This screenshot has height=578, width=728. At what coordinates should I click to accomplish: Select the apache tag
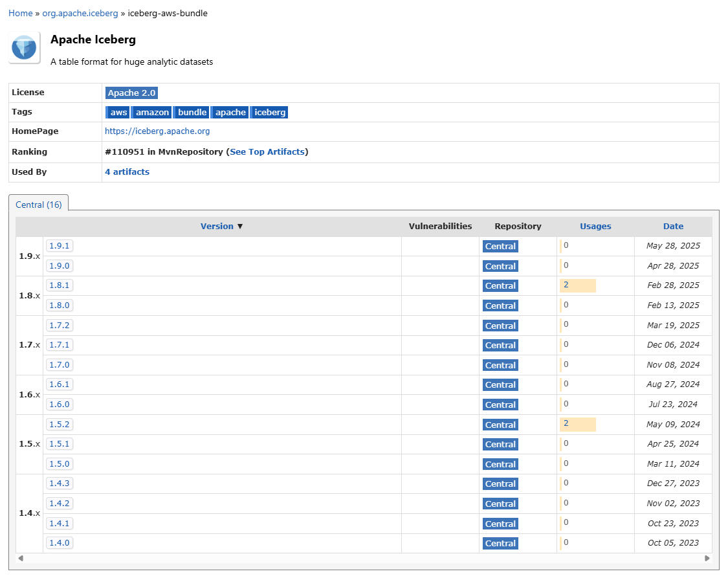(230, 113)
